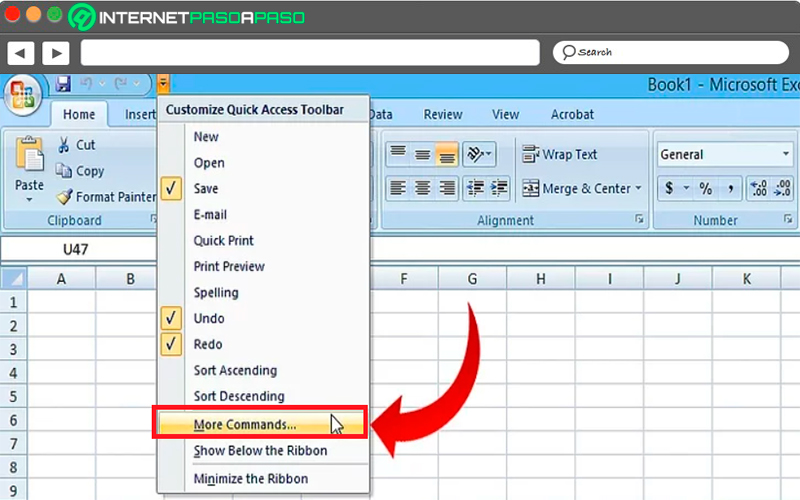Click the Name Box showing U47
This screenshot has height=500, width=800.
tap(78, 249)
